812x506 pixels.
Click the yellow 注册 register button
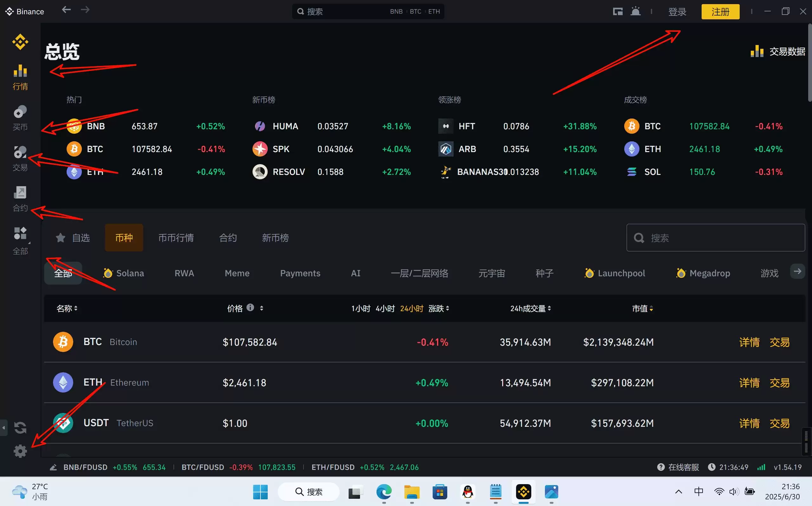pyautogui.click(x=720, y=11)
